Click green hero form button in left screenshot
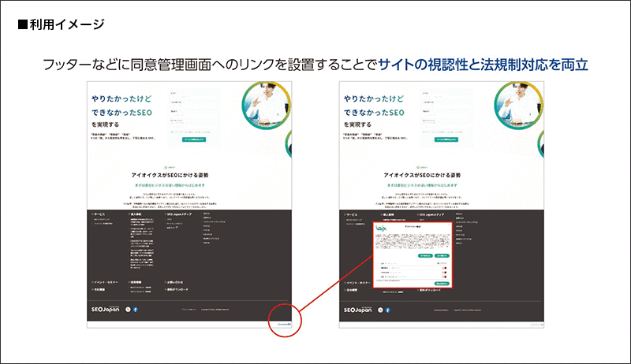The height and width of the screenshot is (364, 631). coord(194,139)
